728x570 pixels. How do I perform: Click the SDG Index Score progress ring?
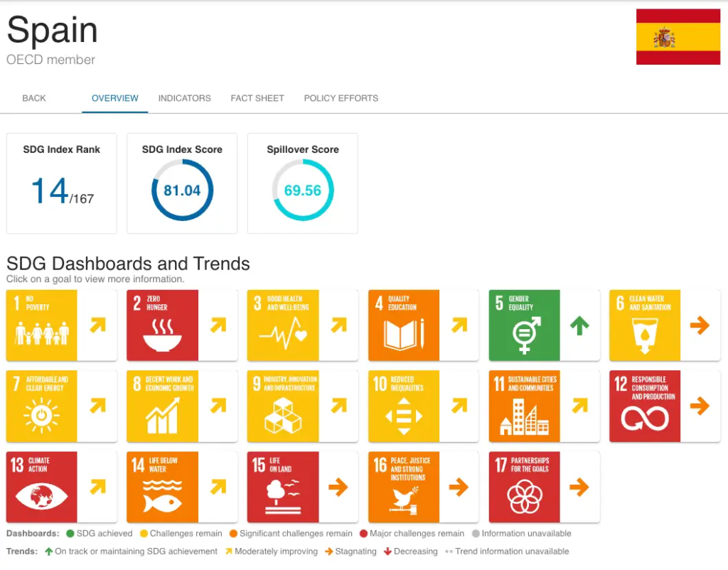(x=181, y=190)
